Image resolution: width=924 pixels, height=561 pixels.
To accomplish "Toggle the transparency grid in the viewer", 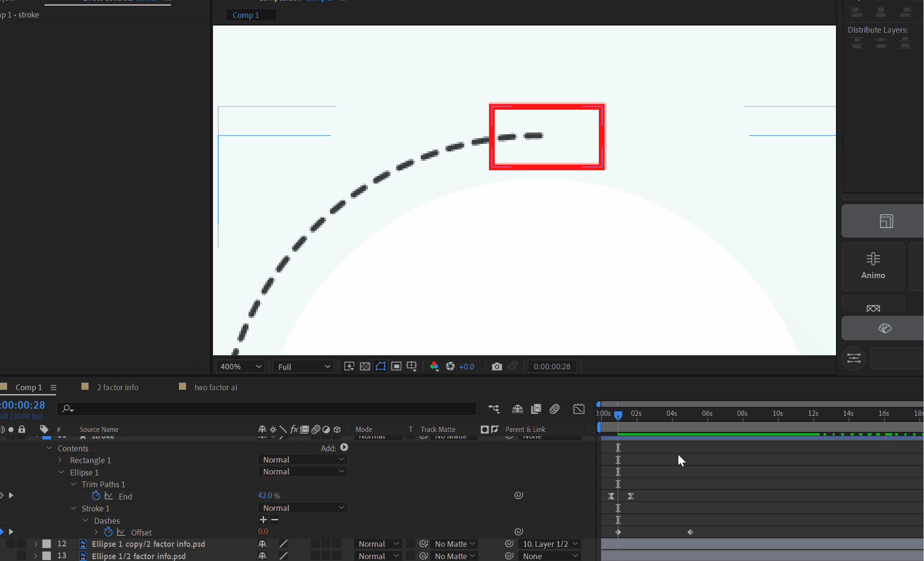I will coord(365,367).
